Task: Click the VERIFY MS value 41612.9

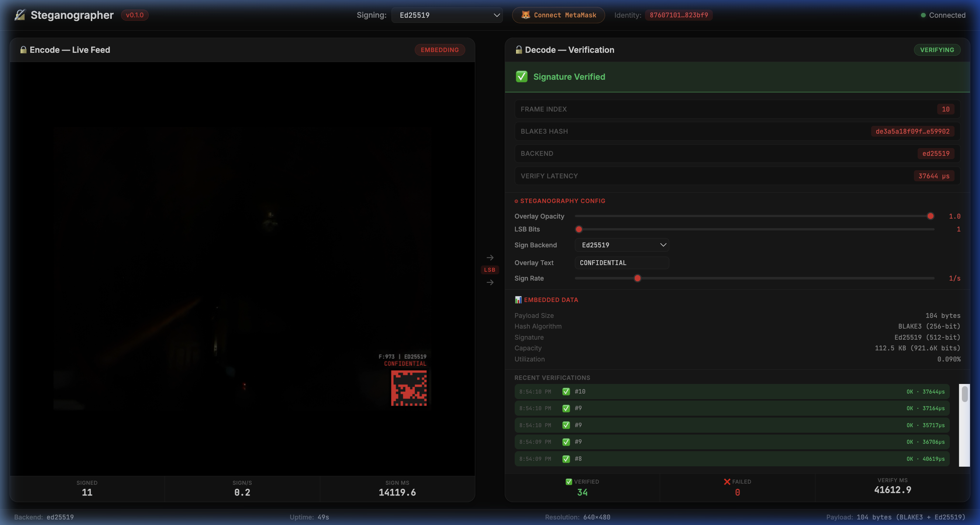Action: click(x=893, y=490)
